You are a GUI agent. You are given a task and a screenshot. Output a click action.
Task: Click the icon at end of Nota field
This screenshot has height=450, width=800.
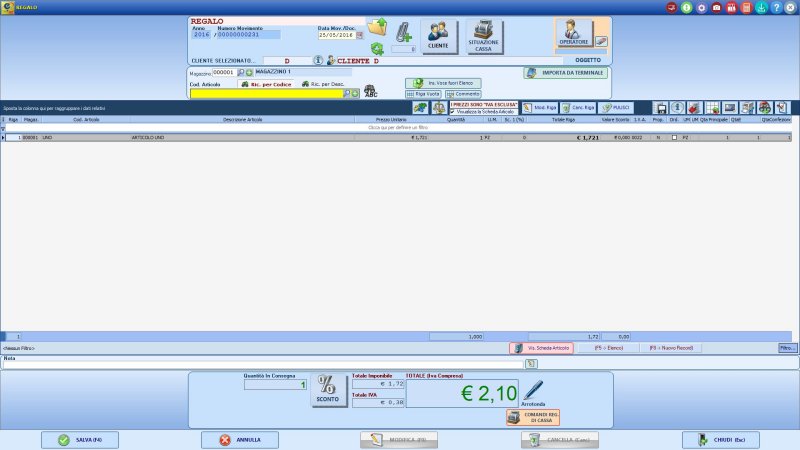click(531, 364)
